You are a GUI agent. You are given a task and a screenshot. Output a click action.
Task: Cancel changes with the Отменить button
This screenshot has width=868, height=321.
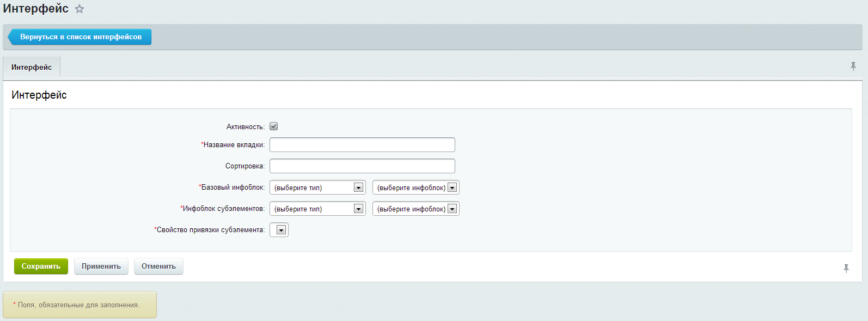click(x=158, y=267)
